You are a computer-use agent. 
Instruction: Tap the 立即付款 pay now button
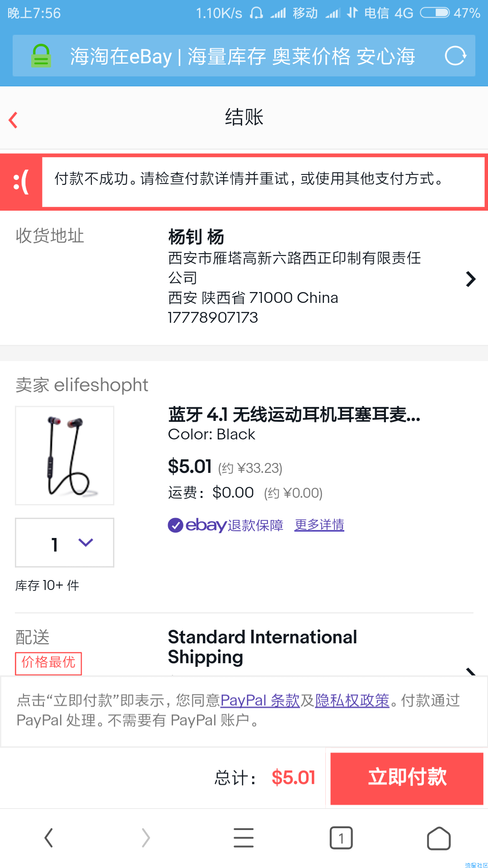coord(407,778)
